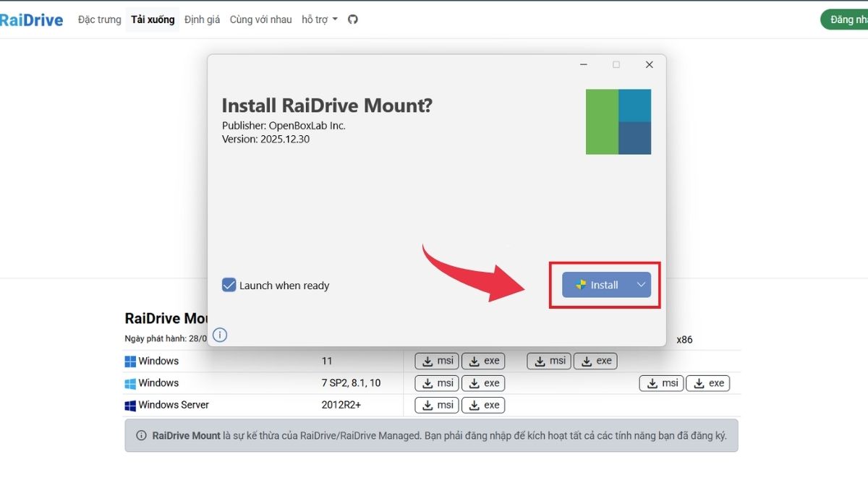
Task: Click the Install RaiDrive Mount? heading
Action: click(x=327, y=106)
